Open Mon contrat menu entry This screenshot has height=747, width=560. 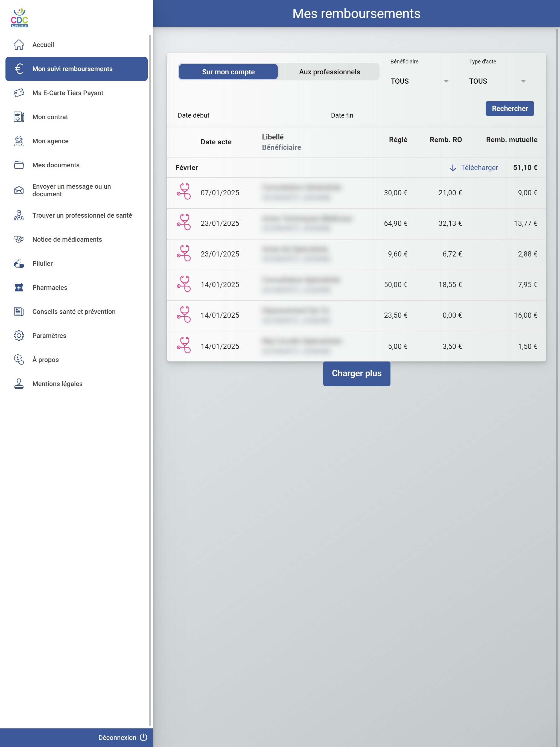pos(77,117)
